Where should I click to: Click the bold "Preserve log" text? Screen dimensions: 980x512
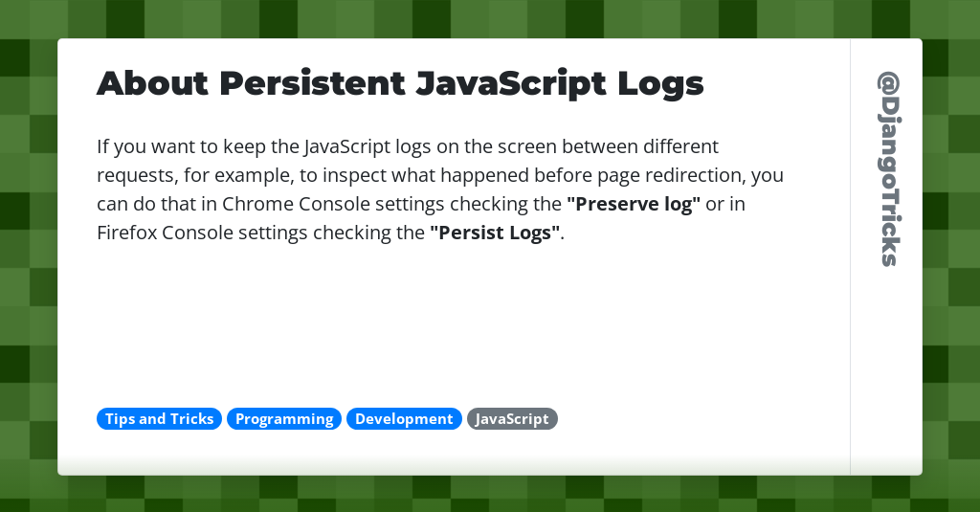(x=634, y=204)
